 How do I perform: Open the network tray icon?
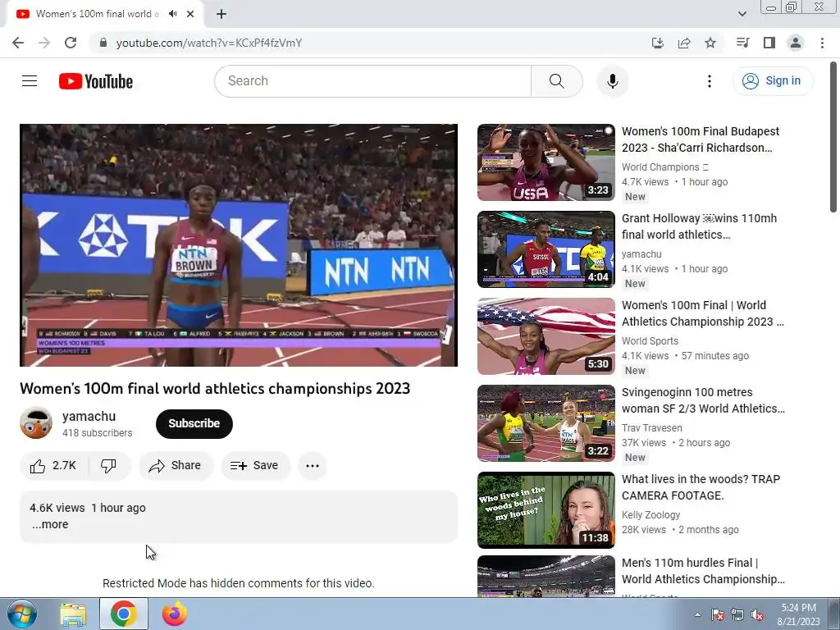point(737,615)
